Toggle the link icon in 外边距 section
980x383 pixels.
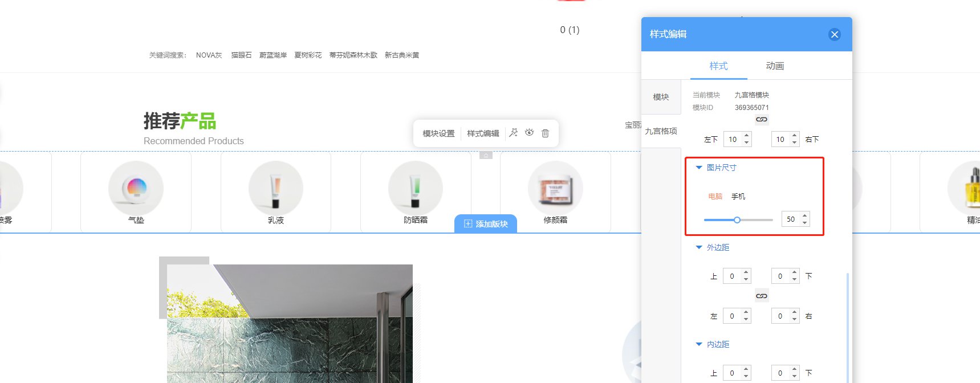(762, 296)
